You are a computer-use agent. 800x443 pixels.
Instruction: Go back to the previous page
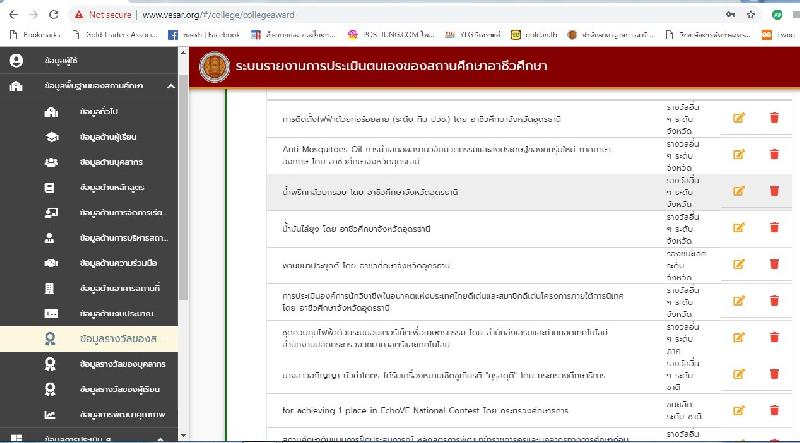(x=14, y=15)
